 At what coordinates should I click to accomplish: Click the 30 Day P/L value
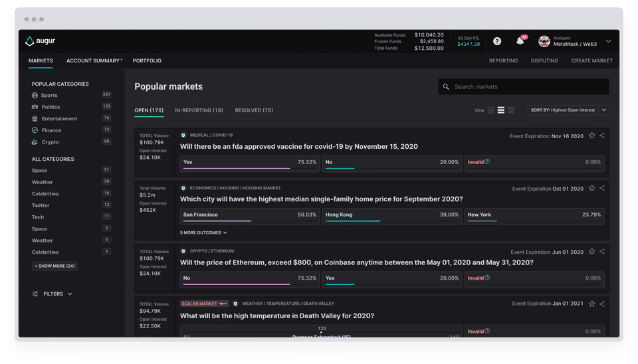pyautogui.click(x=469, y=44)
